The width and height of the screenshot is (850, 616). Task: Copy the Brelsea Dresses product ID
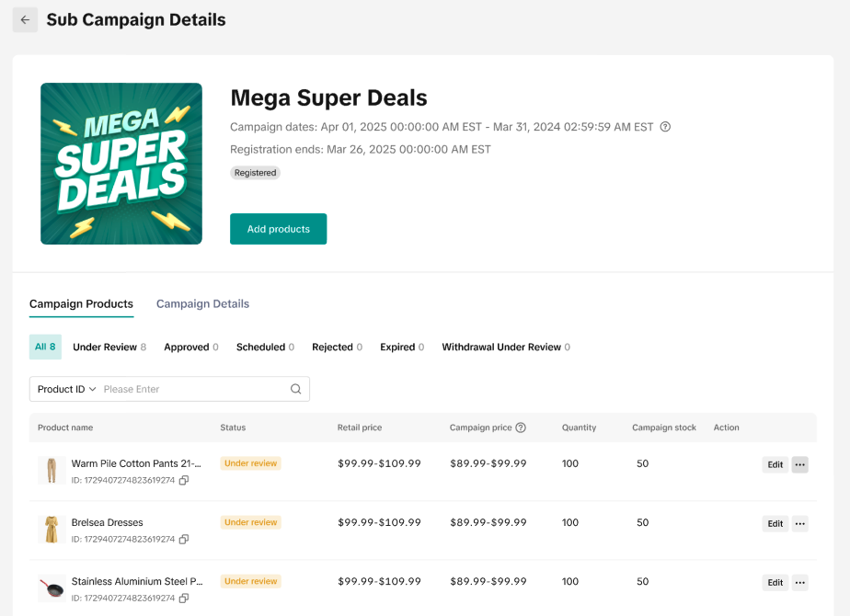184,539
